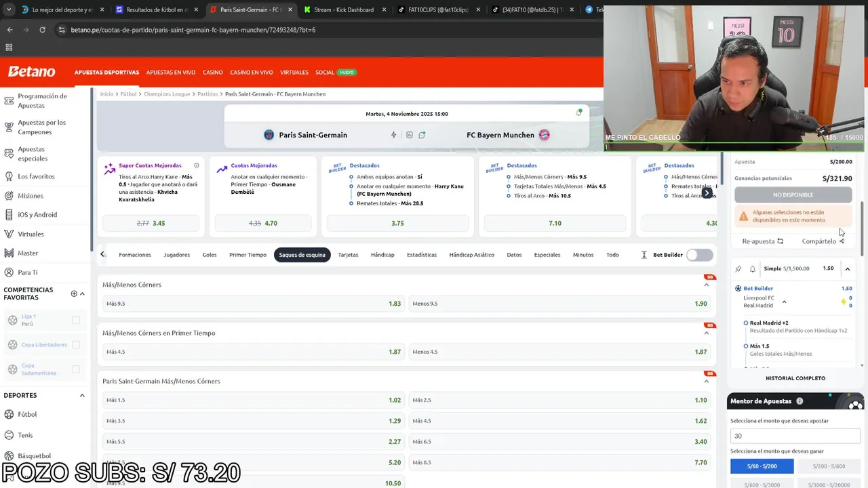This screenshot has height=488, width=868.
Task: Collapse Paris Saint-Germain Más/Menos Córners market
Action: 707,381
